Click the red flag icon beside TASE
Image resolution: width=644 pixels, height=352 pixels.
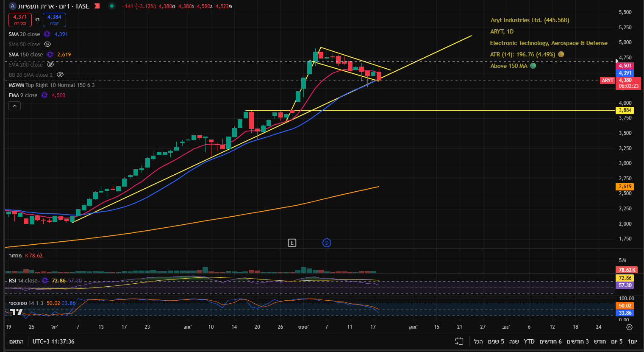(97, 6)
